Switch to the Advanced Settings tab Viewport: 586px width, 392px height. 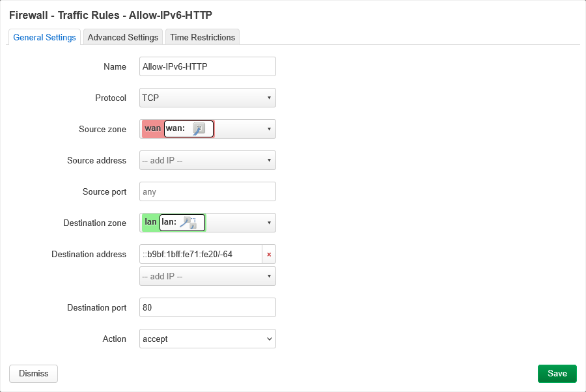pyautogui.click(x=122, y=37)
